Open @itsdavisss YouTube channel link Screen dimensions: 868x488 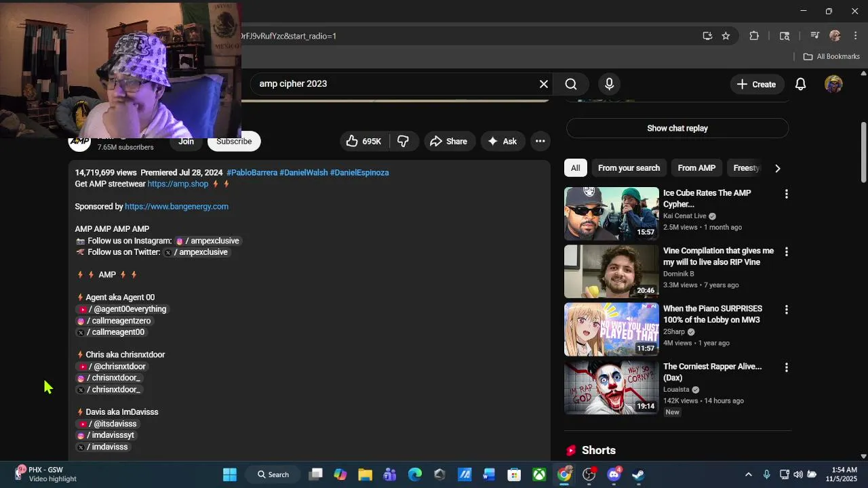107,424
